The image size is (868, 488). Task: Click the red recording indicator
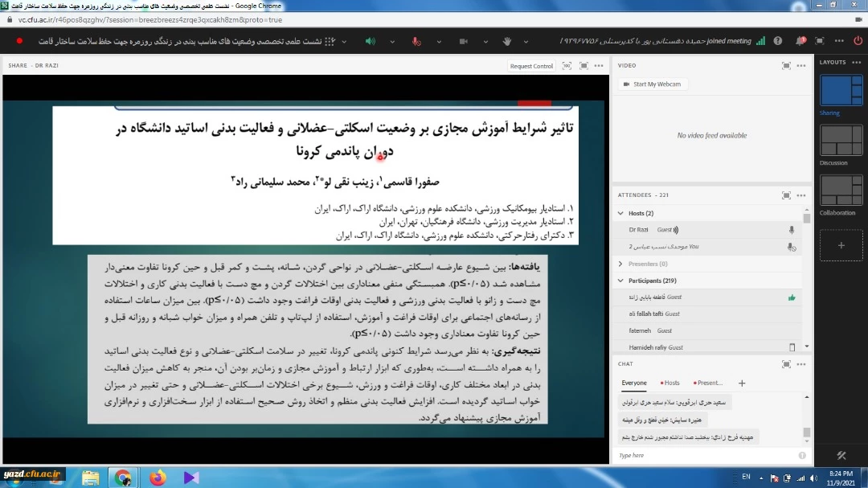19,41
